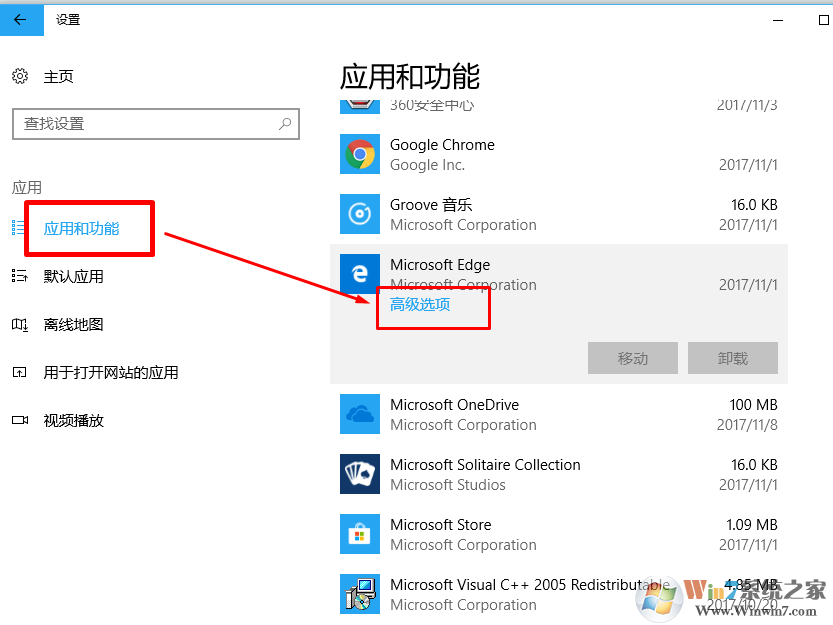The width and height of the screenshot is (833, 625).
Task: Select Microsoft Solitaire Collection entry name
Action: click(485, 465)
